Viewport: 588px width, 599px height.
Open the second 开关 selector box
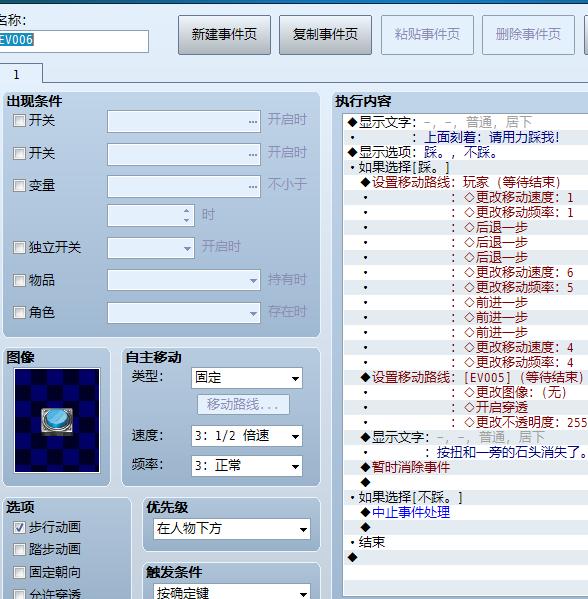tap(184, 154)
